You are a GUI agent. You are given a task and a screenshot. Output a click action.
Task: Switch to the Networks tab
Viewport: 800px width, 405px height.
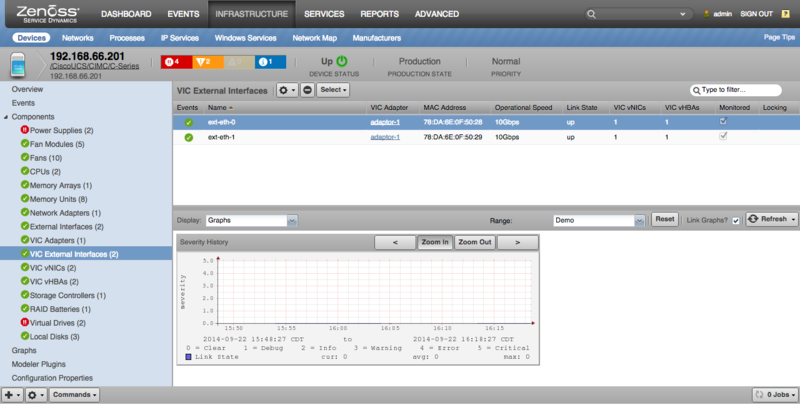pyautogui.click(x=78, y=38)
